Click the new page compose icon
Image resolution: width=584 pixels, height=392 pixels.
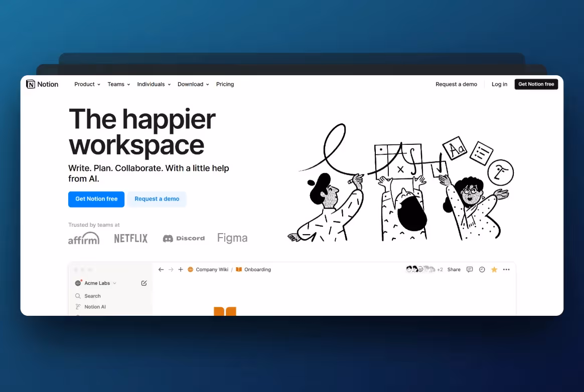point(144,283)
